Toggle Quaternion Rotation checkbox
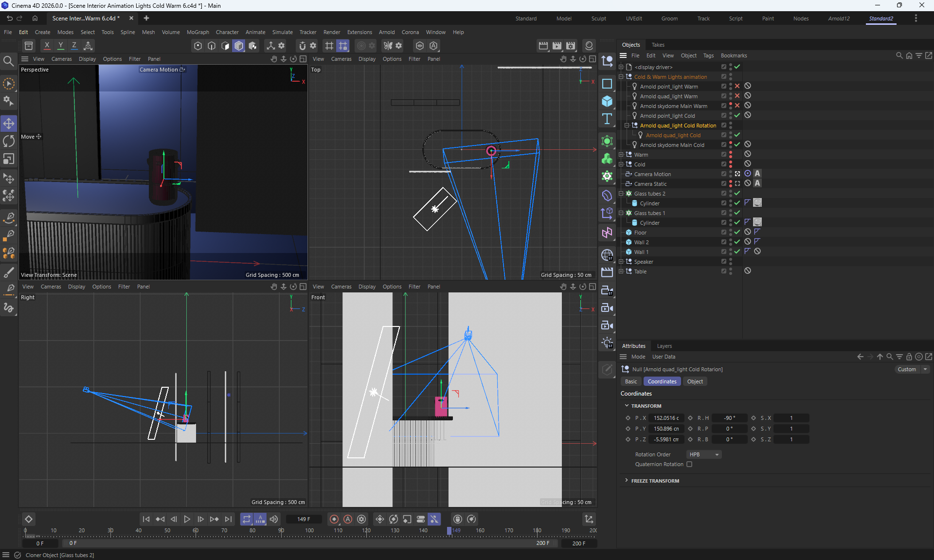934x560 pixels. click(x=689, y=464)
